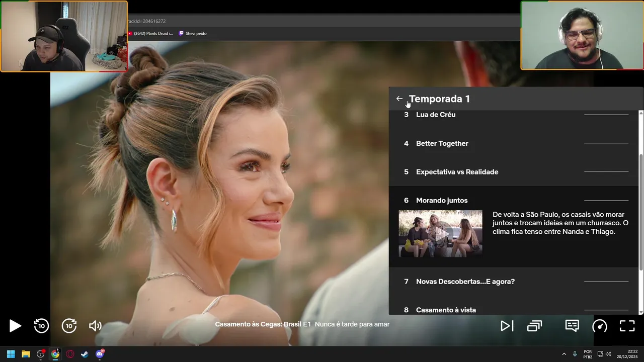Open network settings tray icon
Screen dimensions: 644x362
pos(600,354)
